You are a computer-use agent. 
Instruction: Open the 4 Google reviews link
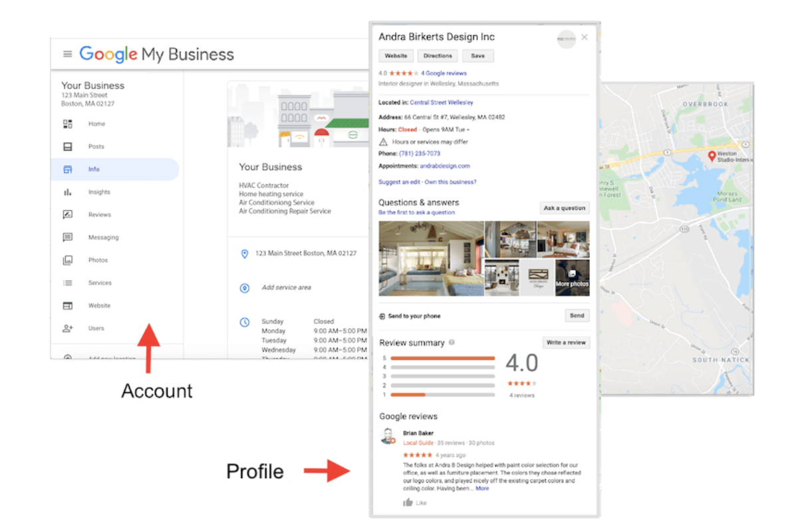(444, 73)
